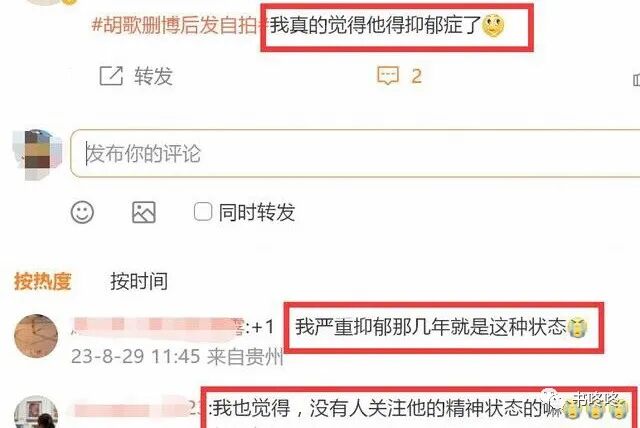Click the like icon at right edge

click(636, 80)
